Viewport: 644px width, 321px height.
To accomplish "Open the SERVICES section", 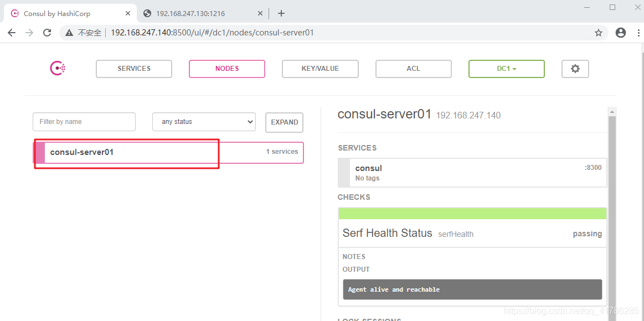I will pos(134,69).
